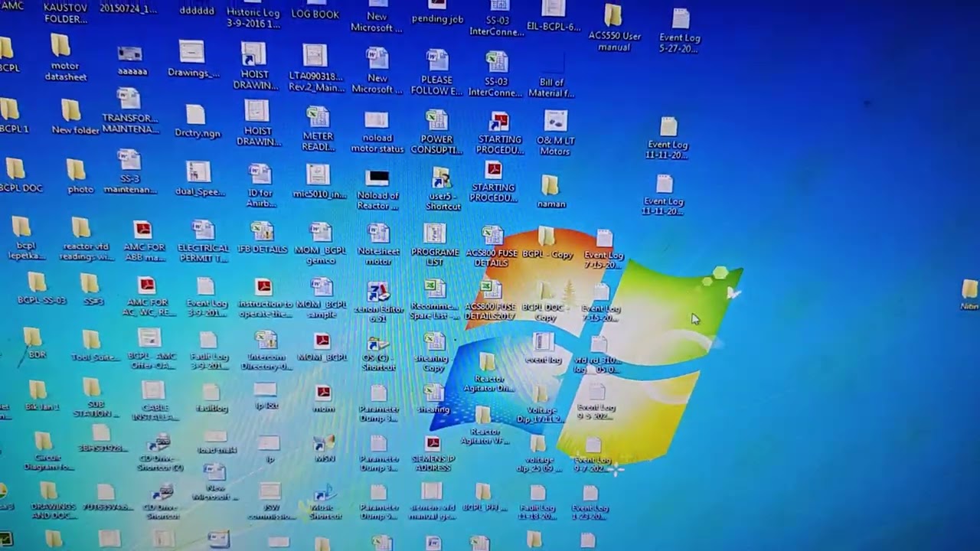Open ACS800 FUSE DETAILS2017 spreadsheet

490,301
